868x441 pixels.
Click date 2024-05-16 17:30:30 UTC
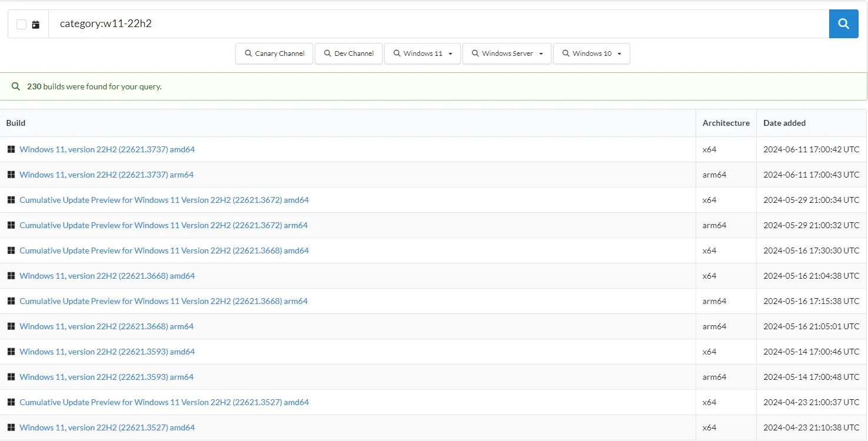point(811,250)
